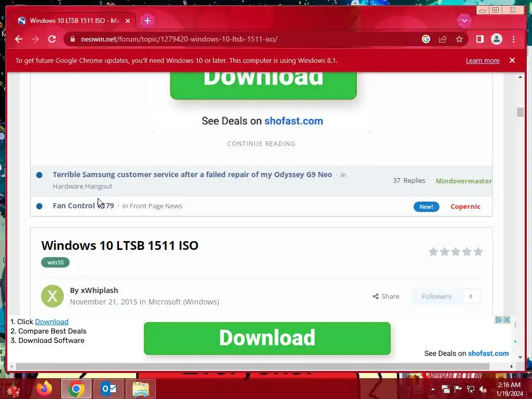Close the Windows 10 LTSB 1511 ISO tab

point(128,21)
